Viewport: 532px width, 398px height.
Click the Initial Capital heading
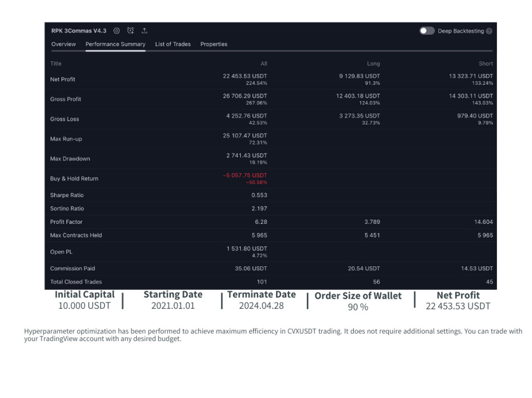[85, 294]
